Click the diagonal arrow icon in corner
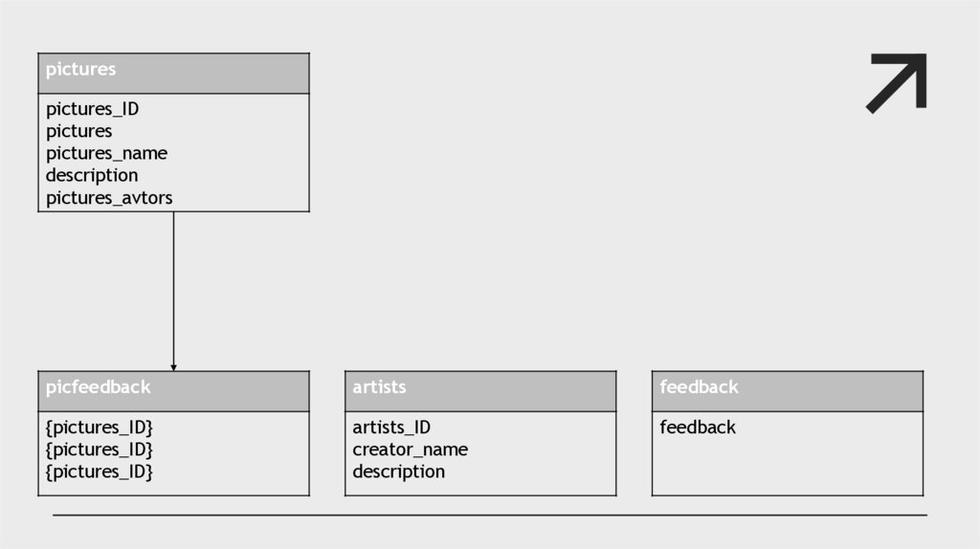The height and width of the screenshot is (549, 980). pos(898,82)
